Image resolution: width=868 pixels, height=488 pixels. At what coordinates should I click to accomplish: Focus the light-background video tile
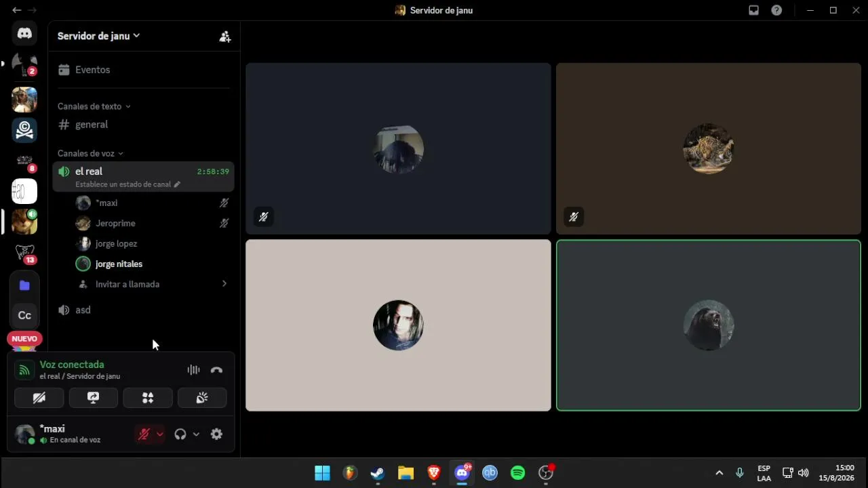(x=398, y=325)
